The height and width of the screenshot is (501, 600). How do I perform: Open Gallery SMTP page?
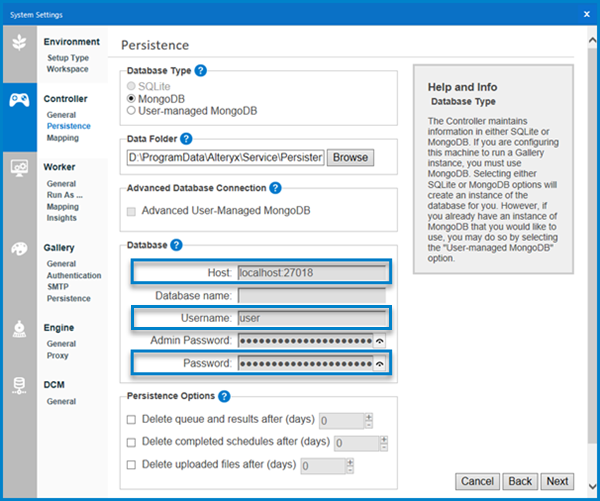(x=58, y=287)
